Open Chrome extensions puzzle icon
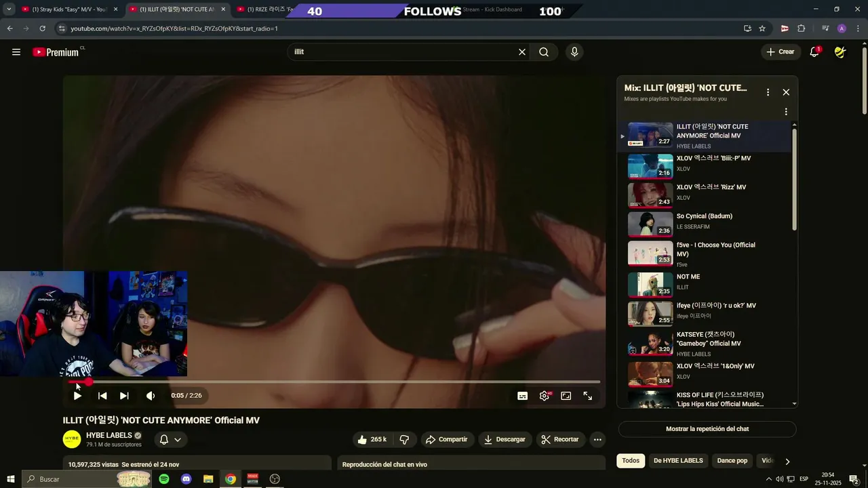This screenshot has width=868, height=488. pos(802,28)
